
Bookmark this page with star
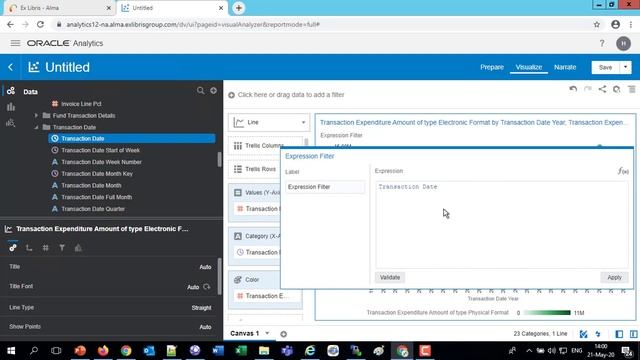[x=597, y=24]
